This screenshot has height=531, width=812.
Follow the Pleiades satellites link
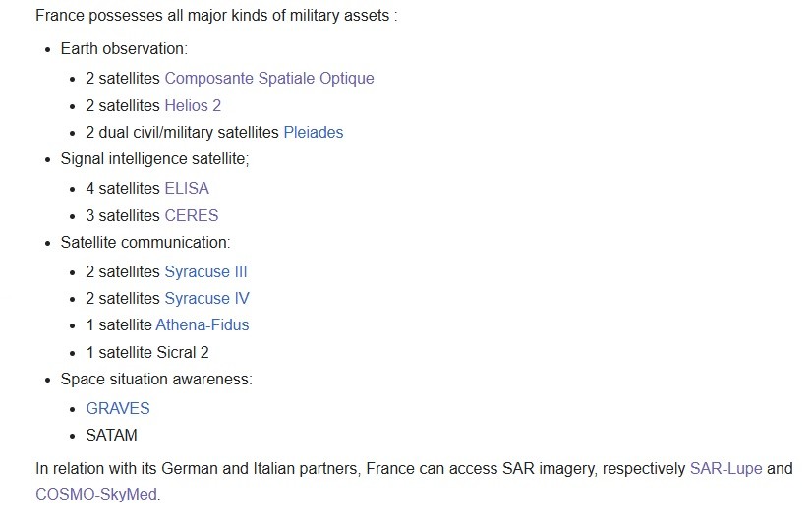pos(313,132)
